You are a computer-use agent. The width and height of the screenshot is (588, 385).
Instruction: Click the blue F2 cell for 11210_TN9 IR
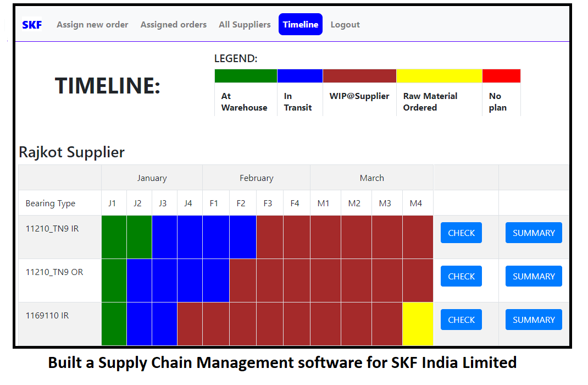point(243,237)
